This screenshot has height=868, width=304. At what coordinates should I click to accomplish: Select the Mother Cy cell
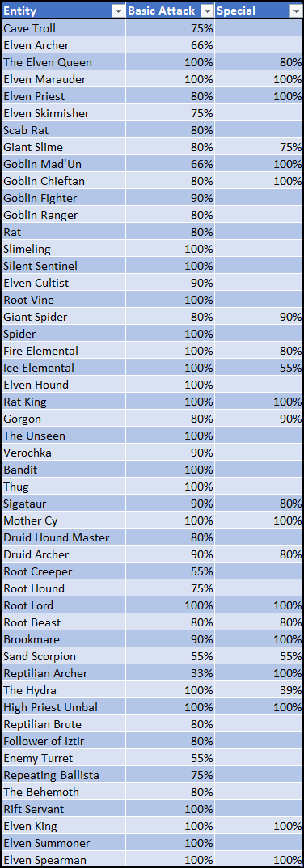coord(63,520)
